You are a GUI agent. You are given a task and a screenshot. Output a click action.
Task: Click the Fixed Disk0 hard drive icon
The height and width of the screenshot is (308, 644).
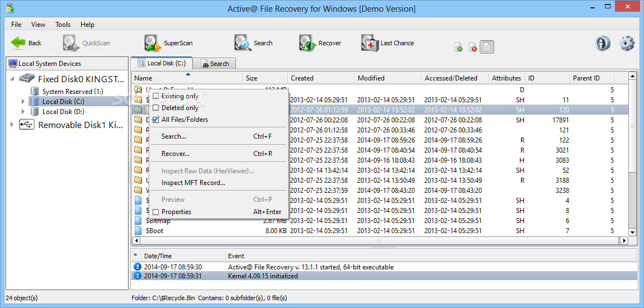[x=27, y=78]
